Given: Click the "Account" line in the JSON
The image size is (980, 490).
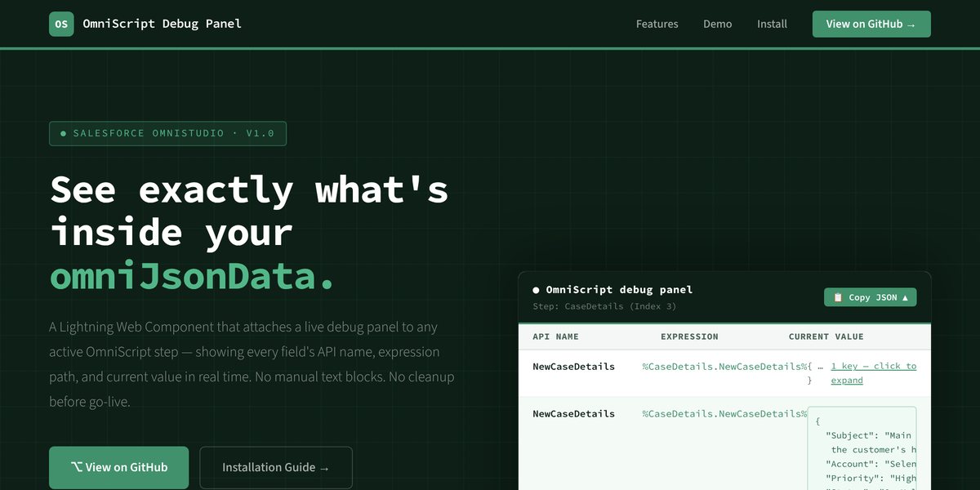Looking at the screenshot, I should pos(871,464).
